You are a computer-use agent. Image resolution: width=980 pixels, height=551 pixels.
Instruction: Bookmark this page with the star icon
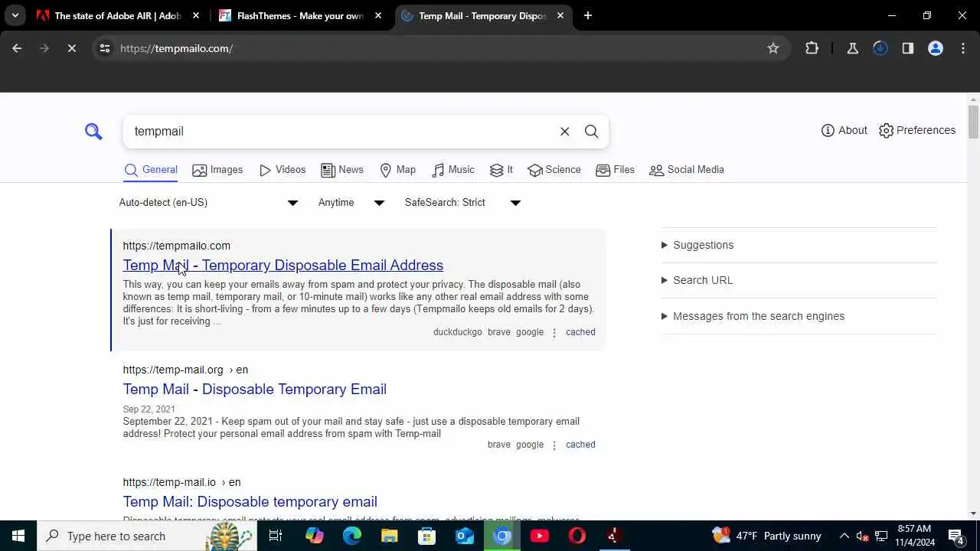(773, 48)
